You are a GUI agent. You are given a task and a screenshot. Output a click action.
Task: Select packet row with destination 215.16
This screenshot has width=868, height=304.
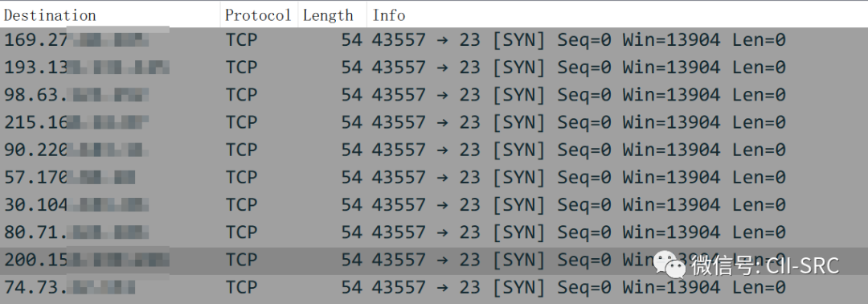pos(434,122)
